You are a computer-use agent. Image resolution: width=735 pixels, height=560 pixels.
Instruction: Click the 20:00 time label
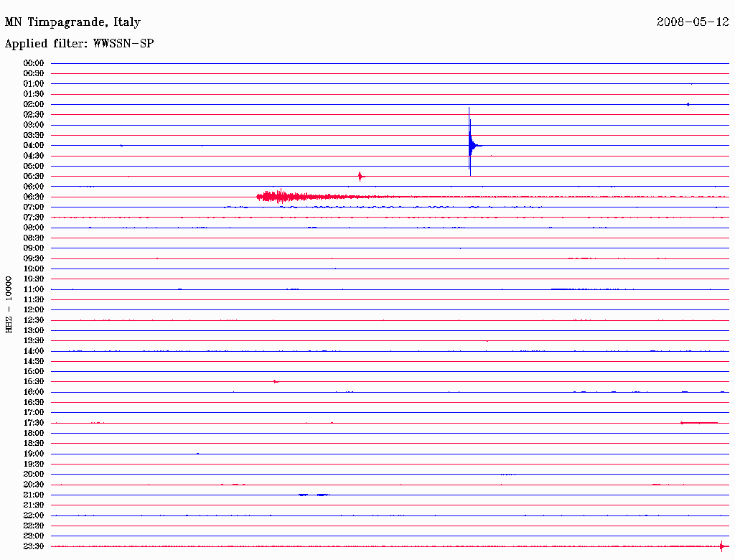click(34, 474)
